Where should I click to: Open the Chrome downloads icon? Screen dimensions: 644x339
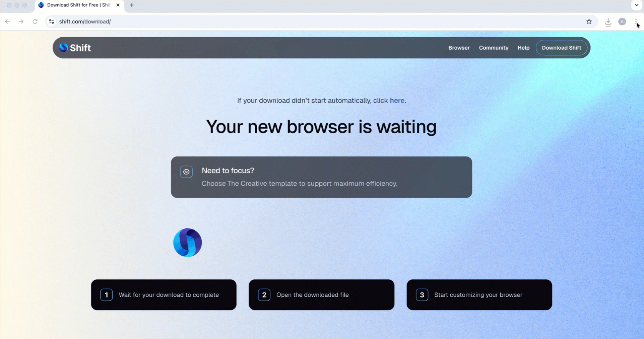(608, 22)
